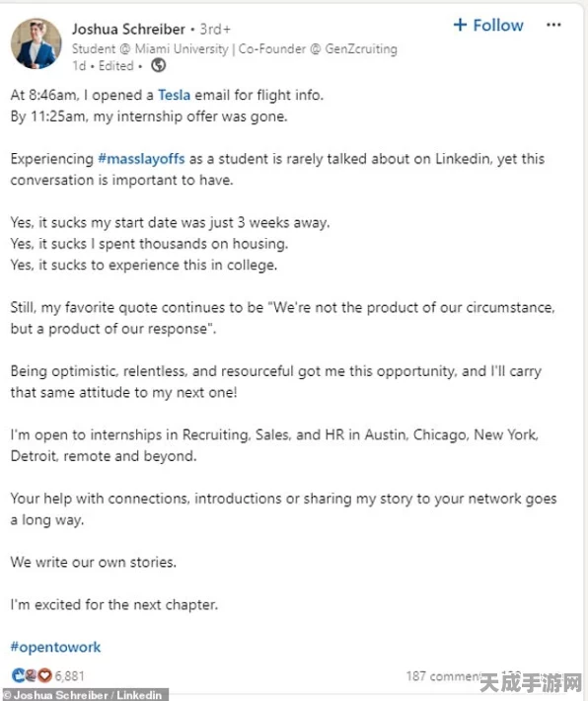The height and width of the screenshot is (701, 588).
Task: View the 6,881 reactions list
Action: [x=70, y=675]
